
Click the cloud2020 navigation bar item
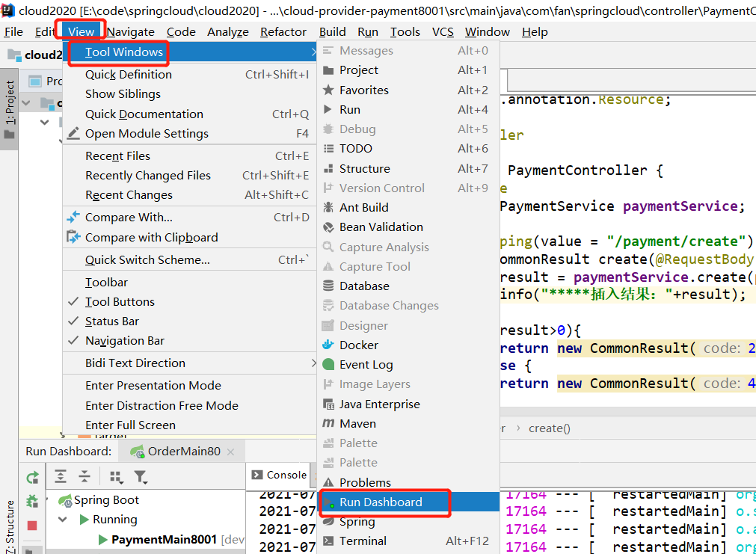click(35, 55)
